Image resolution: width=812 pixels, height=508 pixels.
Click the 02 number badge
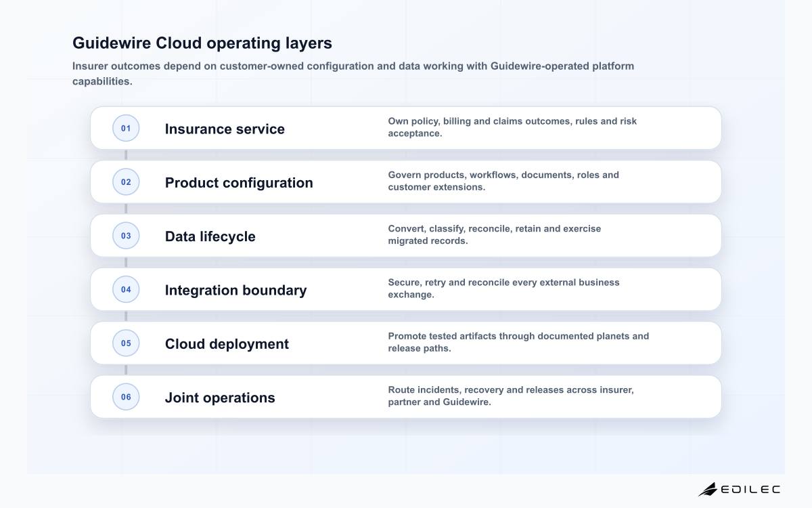pos(126,182)
